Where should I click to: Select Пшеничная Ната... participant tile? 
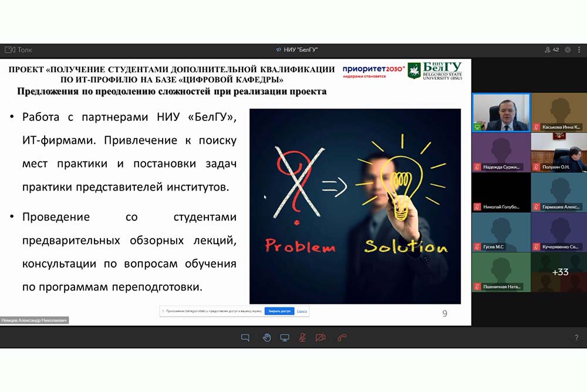[x=501, y=272]
